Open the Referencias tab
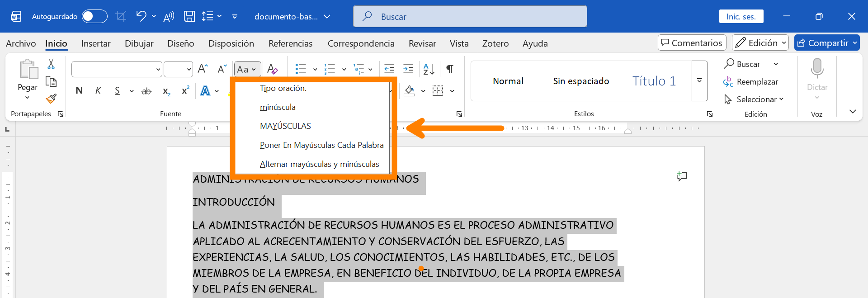The height and width of the screenshot is (298, 868). point(290,43)
